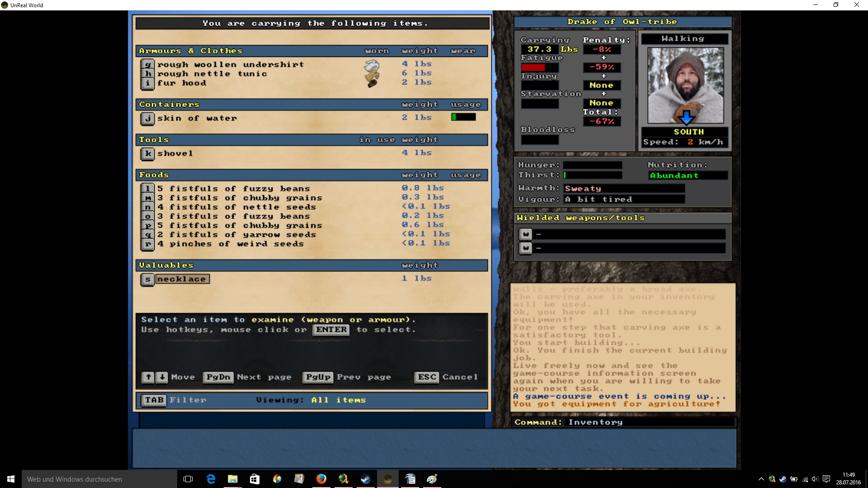The height and width of the screenshot is (488, 868).
Task: Open Steam from the taskbar
Action: (365, 479)
